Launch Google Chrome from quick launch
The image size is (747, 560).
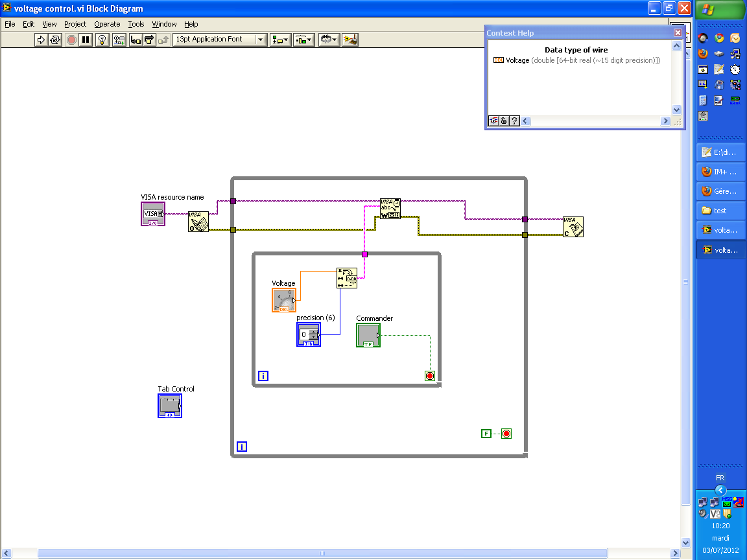(x=719, y=38)
